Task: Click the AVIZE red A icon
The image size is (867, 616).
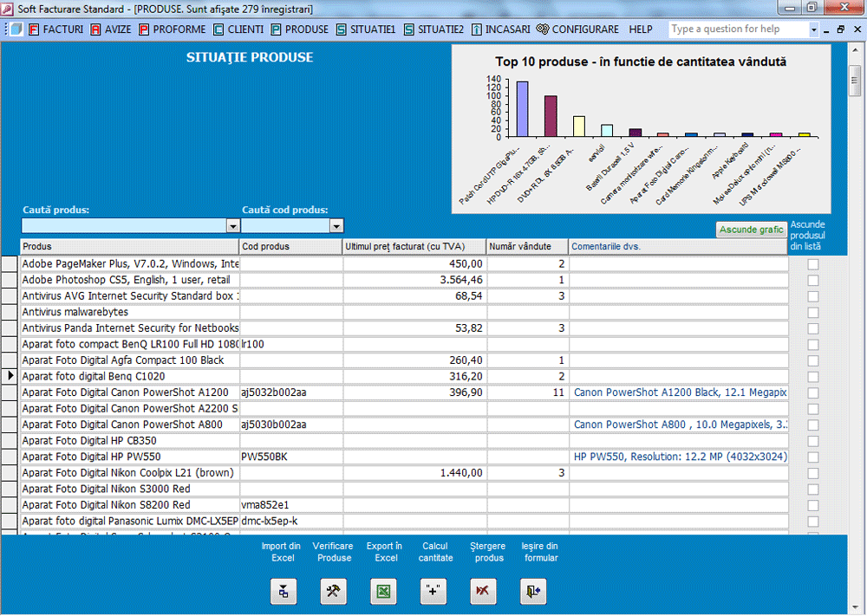Action: coord(95,29)
